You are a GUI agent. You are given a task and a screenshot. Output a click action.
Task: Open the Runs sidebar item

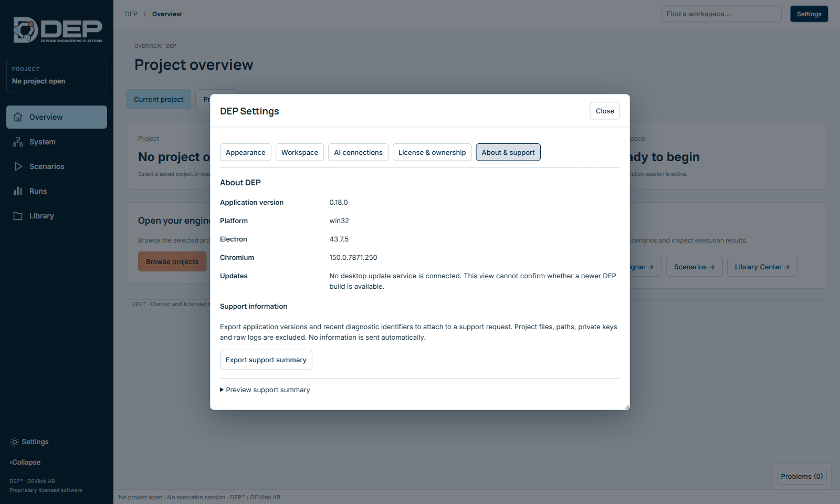[x=57, y=191]
